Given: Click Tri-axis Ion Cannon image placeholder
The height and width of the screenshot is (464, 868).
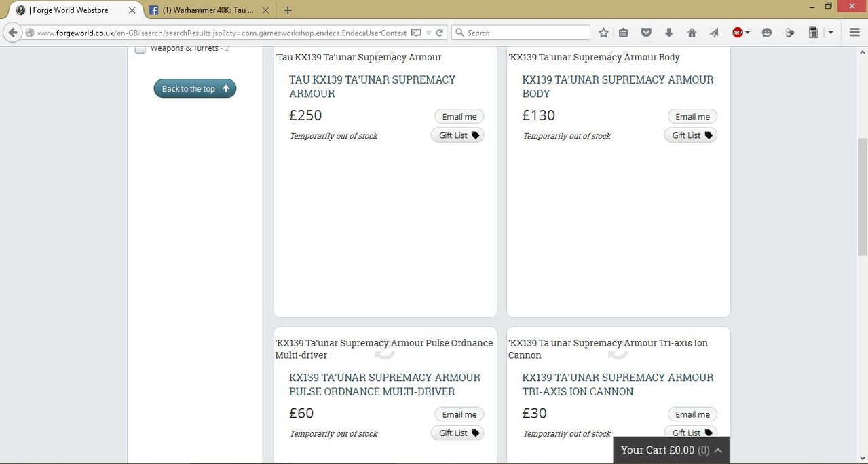Looking at the screenshot, I should (618, 349).
